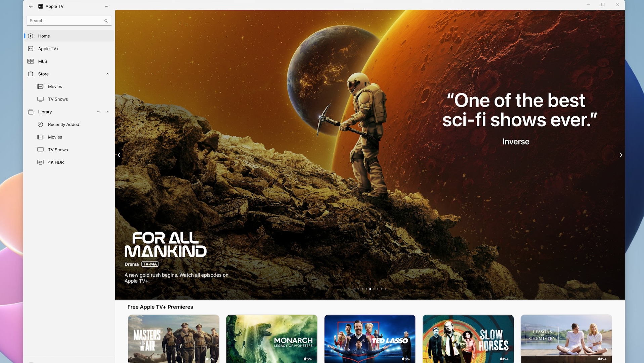Viewport: 644px width, 363px height.
Task: Click the back arrow in the title bar
Action: point(31,6)
